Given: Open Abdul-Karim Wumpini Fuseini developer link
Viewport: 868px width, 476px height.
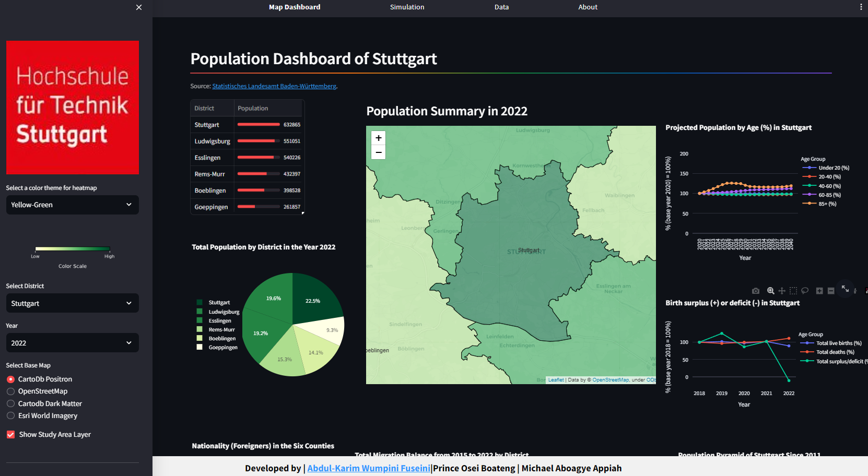Looking at the screenshot, I should click(369, 468).
